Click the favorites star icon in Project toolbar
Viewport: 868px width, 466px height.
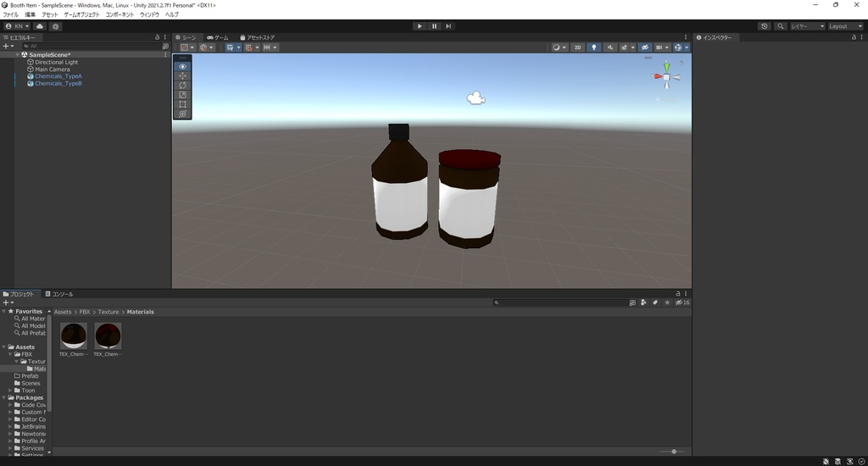pyautogui.click(x=667, y=302)
